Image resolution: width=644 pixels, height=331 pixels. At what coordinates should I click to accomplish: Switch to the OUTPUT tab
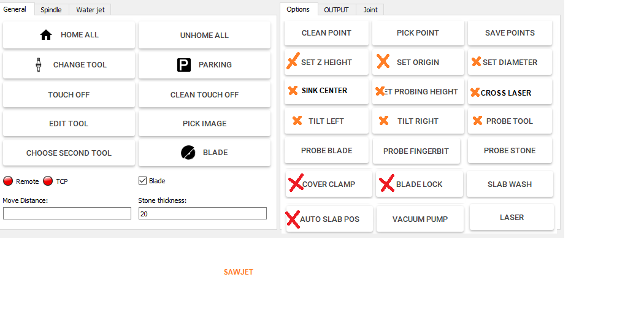pyautogui.click(x=336, y=10)
